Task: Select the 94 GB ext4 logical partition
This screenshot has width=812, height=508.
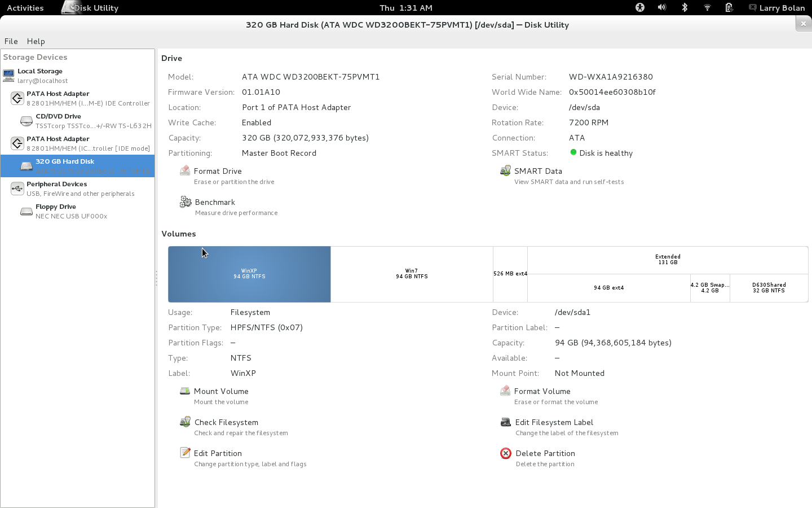Action: pyautogui.click(x=609, y=288)
